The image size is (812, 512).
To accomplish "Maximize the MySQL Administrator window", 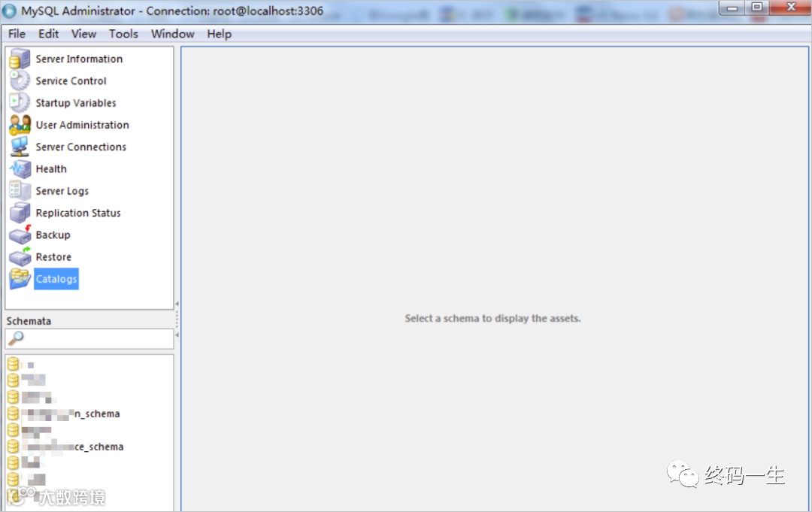I will click(x=756, y=8).
